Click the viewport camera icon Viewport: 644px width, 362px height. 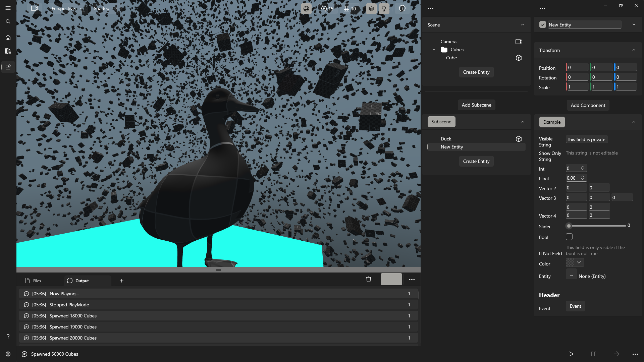tap(35, 8)
